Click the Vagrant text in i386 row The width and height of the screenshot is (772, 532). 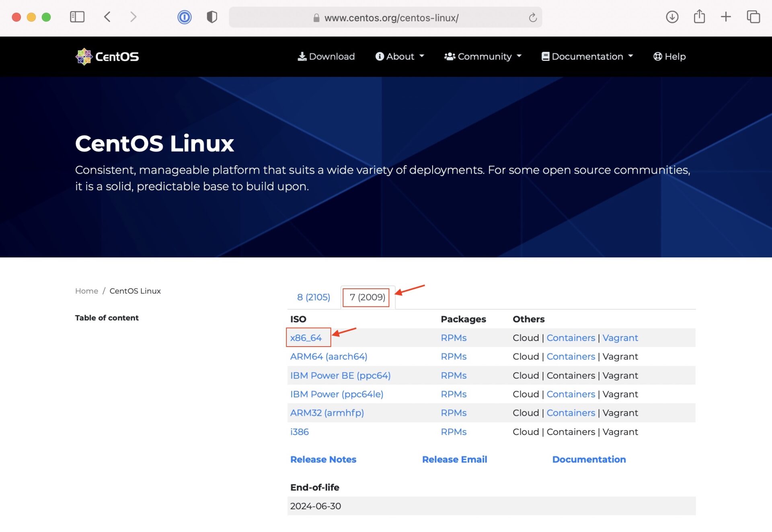620,431
